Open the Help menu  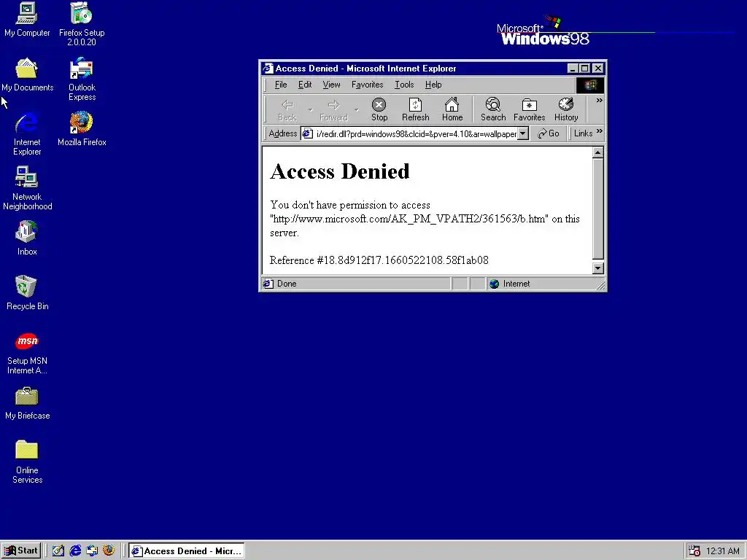click(433, 85)
